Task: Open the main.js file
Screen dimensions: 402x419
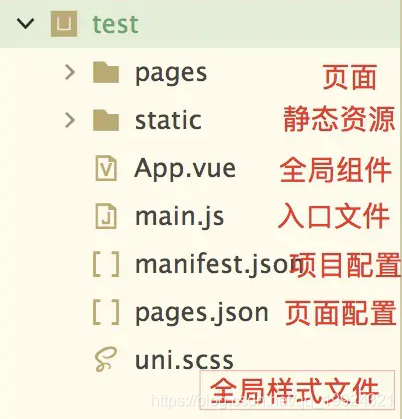Action: [x=179, y=217]
